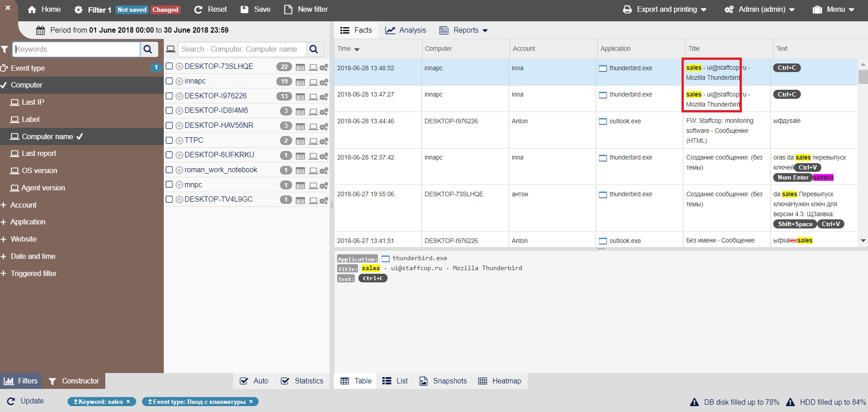This screenshot has width=868, height=412.
Task: Click the New filter button
Action: tap(305, 10)
